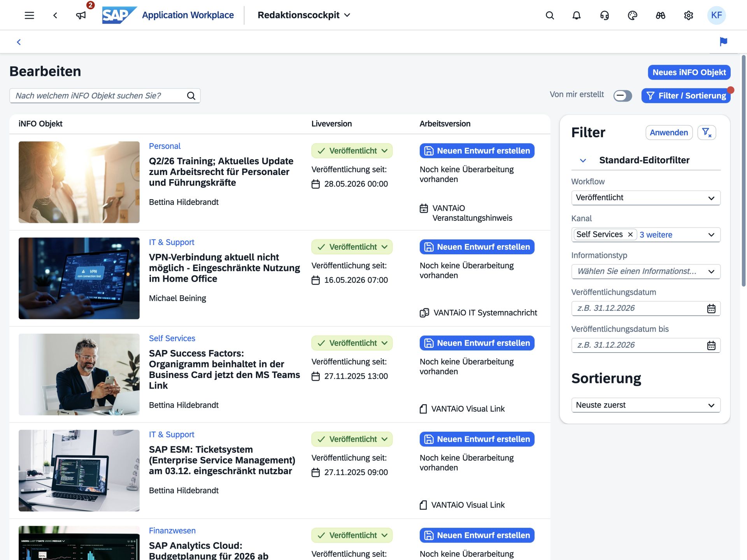Open the Sortierung dropdown 'Neuste zuerst'
The width and height of the screenshot is (747, 560).
646,405
